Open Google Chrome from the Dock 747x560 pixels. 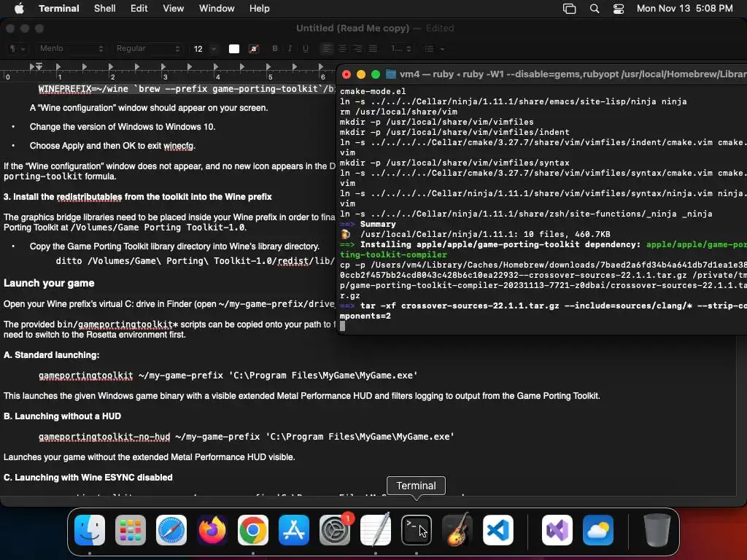253,530
